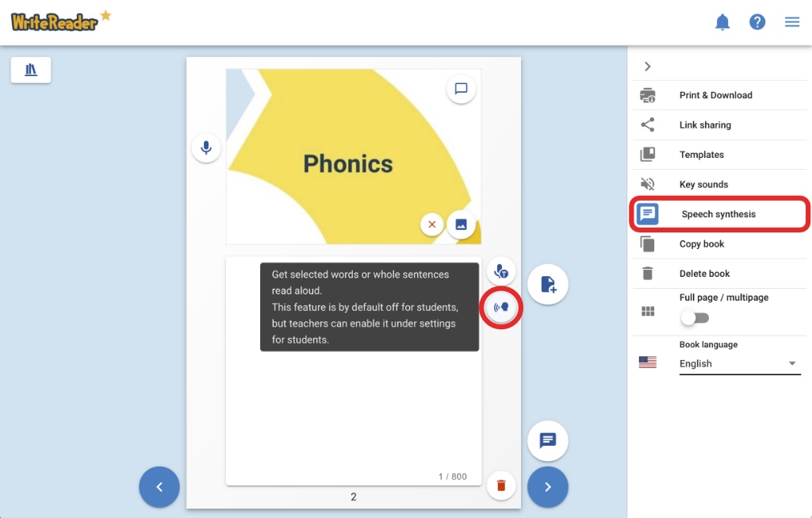Click the microphone record button beside image

[x=206, y=148]
